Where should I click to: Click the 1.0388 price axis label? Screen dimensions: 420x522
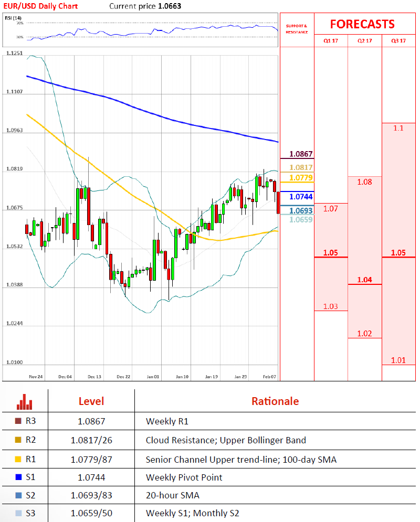click(15, 285)
